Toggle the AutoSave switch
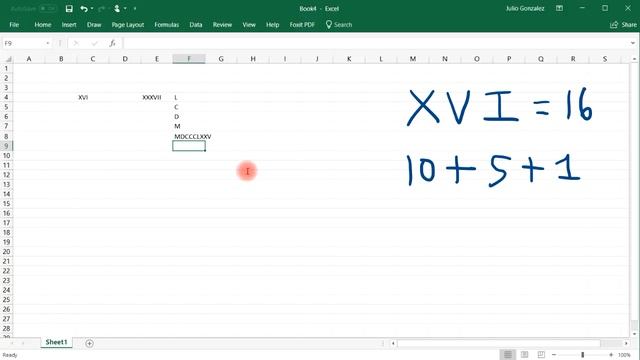Screen dimensions: 640x360 pos(48,9)
